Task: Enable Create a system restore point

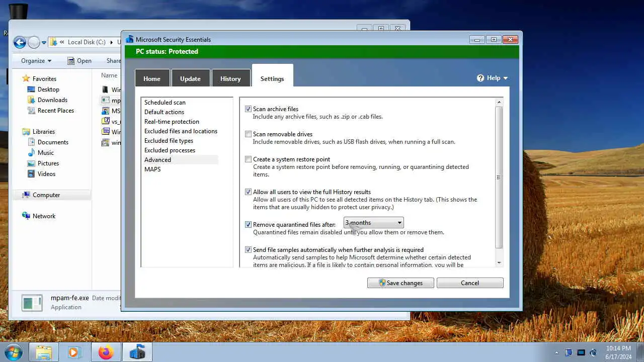Action: tap(248, 159)
